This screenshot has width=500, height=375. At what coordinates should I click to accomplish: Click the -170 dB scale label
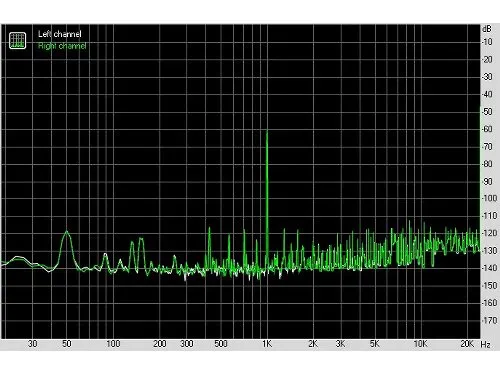pos(489,320)
